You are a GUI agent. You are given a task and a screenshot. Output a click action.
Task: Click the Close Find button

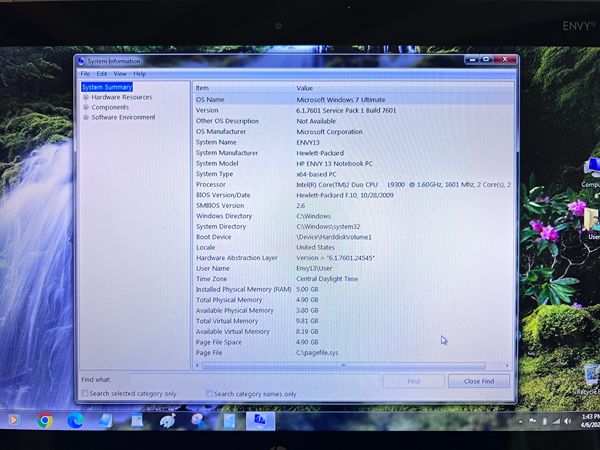click(x=479, y=381)
